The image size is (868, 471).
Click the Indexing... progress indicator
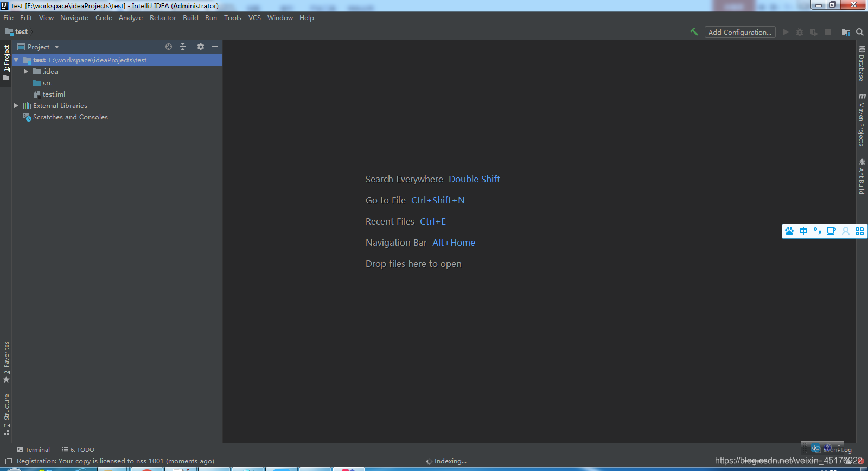click(x=446, y=461)
